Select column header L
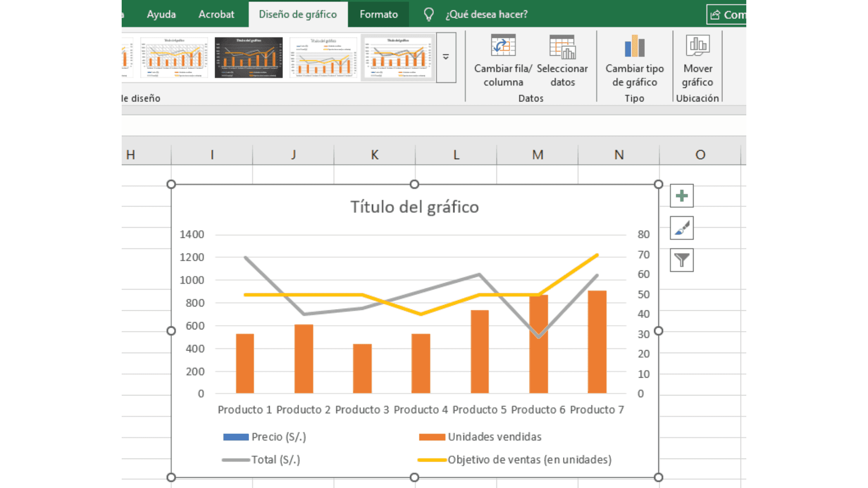The height and width of the screenshot is (488, 868). [456, 155]
